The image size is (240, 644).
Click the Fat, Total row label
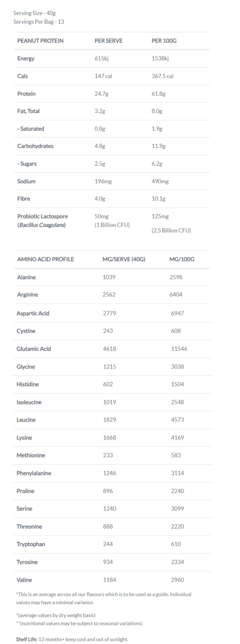coord(28,111)
